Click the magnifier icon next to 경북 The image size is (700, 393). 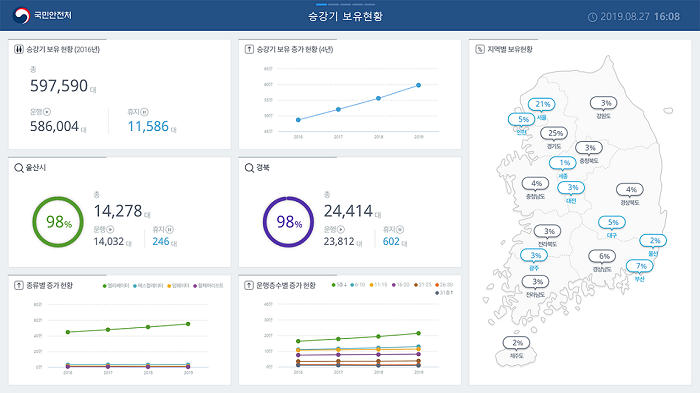pyautogui.click(x=250, y=168)
